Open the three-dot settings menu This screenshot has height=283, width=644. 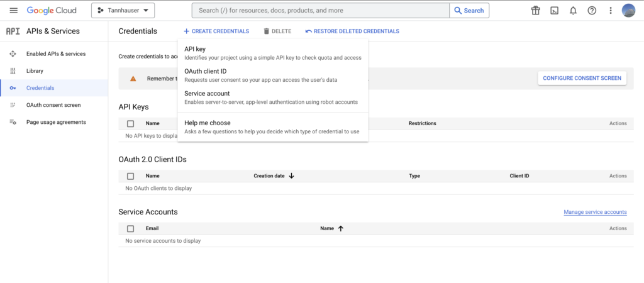pyautogui.click(x=611, y=11)
